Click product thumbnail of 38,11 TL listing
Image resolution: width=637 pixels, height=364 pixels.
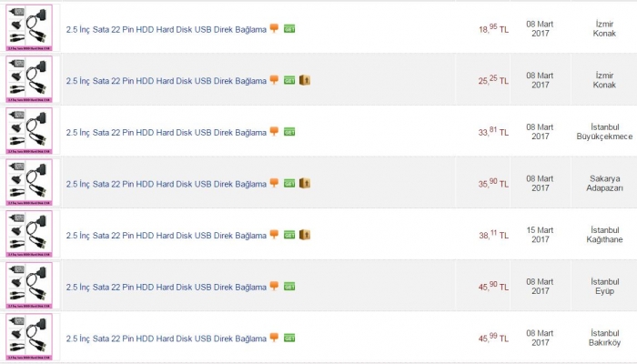click(x=29, y=234)
